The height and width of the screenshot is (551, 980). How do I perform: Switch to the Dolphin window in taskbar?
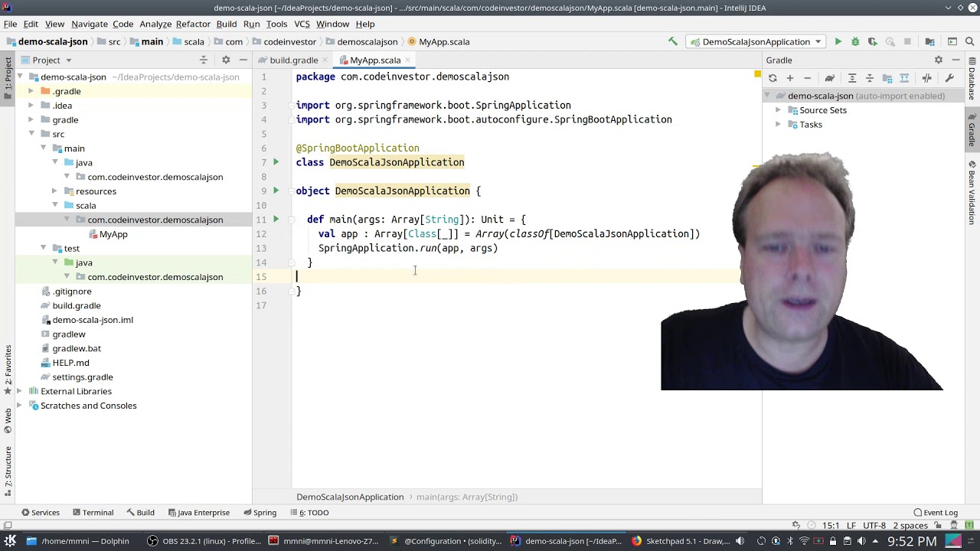[79, 541]
